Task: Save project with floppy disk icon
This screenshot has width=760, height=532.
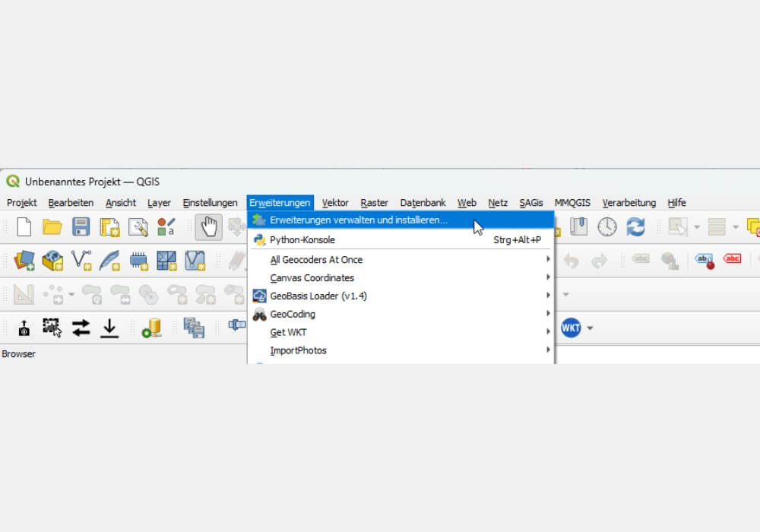Action: tap(81, 226)
